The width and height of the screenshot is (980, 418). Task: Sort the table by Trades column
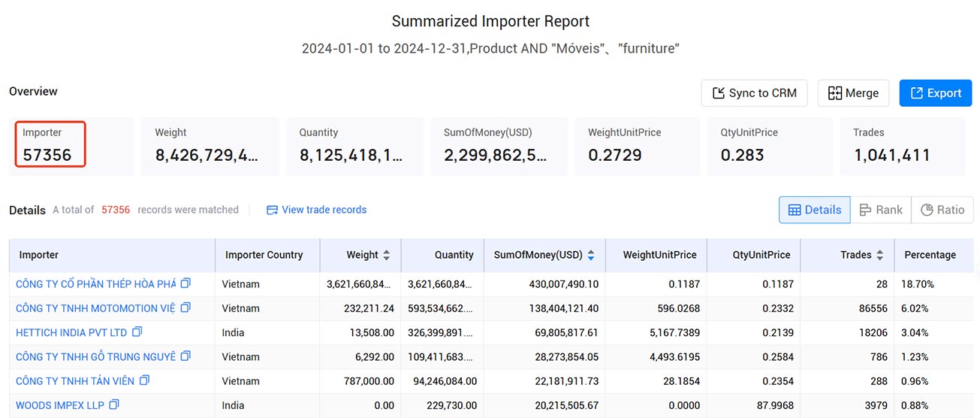[880, 255]
